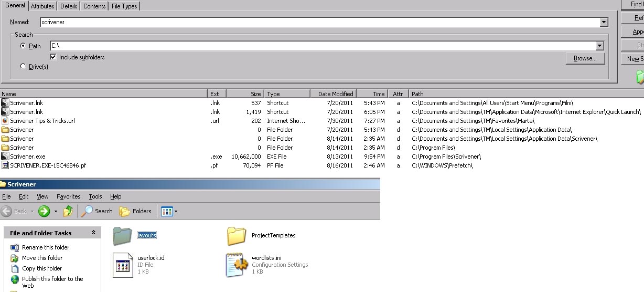Click the Back navigation button

point(14,211)
